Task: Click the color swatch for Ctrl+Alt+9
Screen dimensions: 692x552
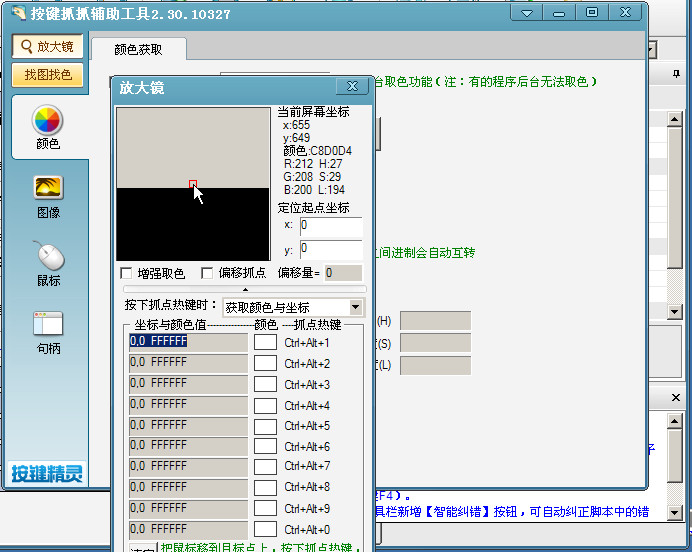Action: [x=265, y=508]
